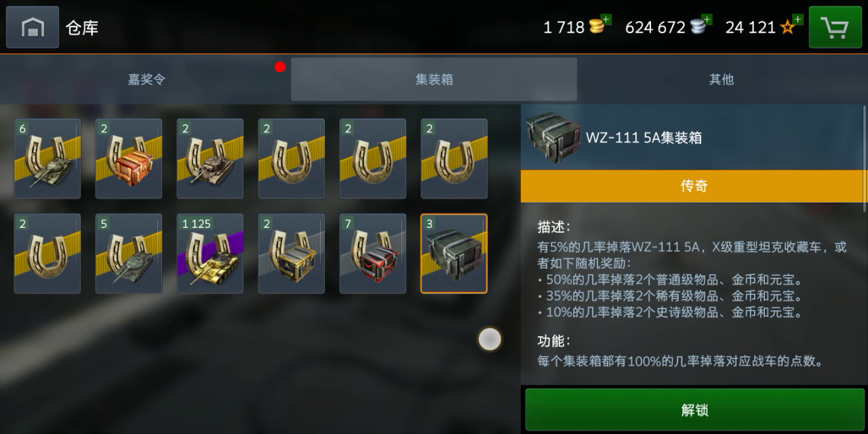Select the red-trimmed container with count 7
This screenshot has width=868, height=434.
(373, 254)
